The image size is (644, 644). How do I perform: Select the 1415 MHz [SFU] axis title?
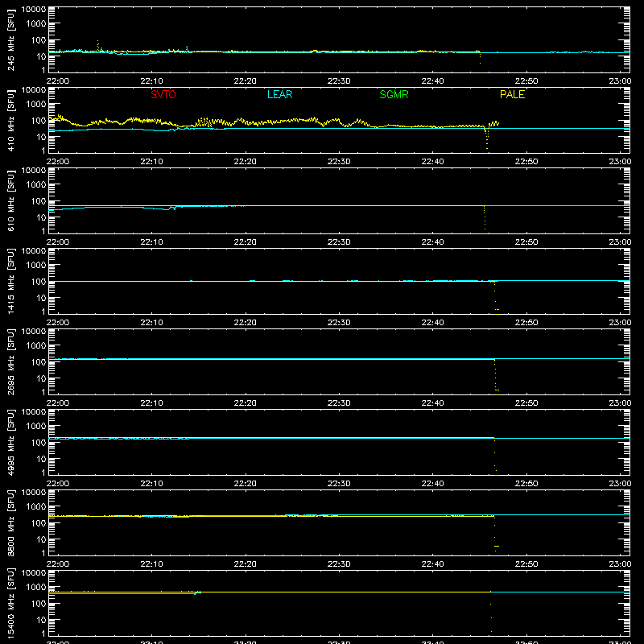(x=10, y=282)
